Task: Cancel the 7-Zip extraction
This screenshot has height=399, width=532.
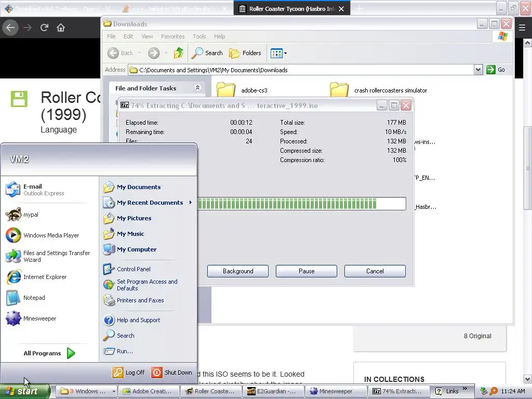Action: click(x=375, y=271)
